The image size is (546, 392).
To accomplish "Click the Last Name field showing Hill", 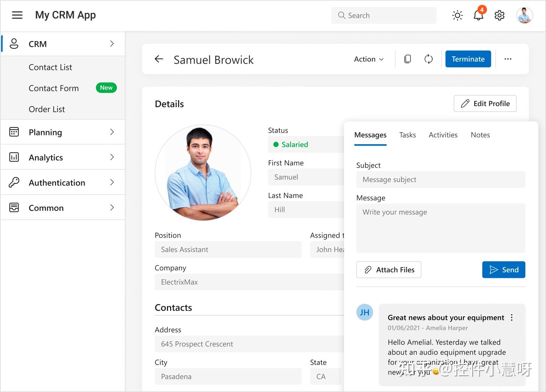I will (x=306, y=210).
